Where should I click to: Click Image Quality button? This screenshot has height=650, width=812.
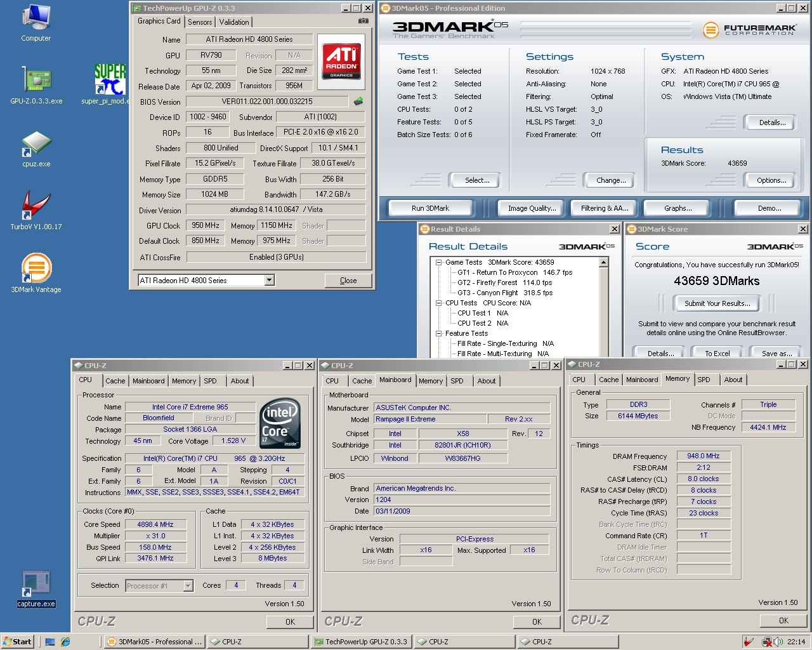532,208
